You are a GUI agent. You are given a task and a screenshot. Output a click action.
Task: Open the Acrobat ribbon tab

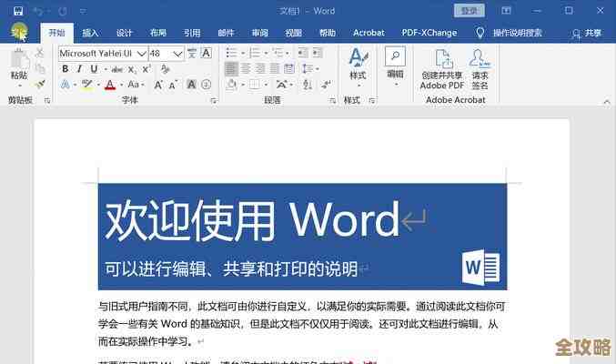[369, 33]
